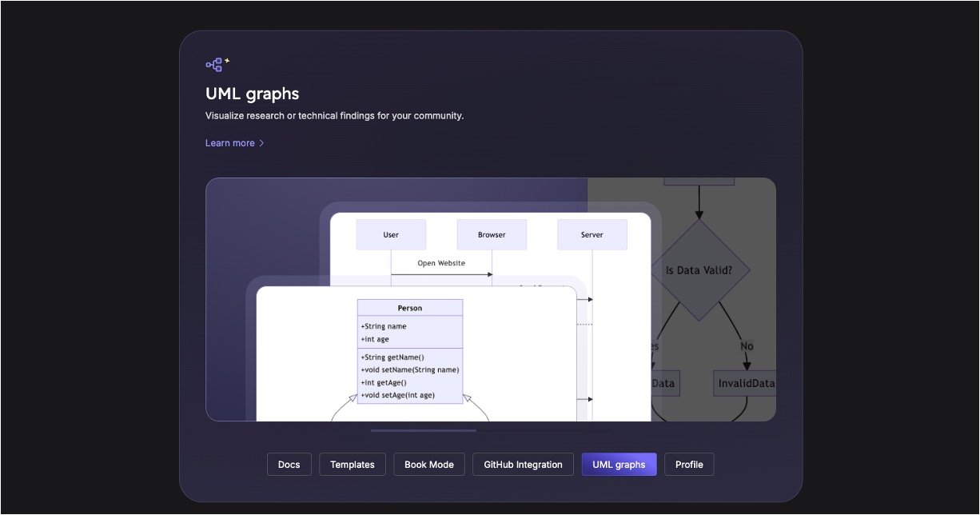
Task: Select the highlighted UML graphs tab
Action: (619, 465)
